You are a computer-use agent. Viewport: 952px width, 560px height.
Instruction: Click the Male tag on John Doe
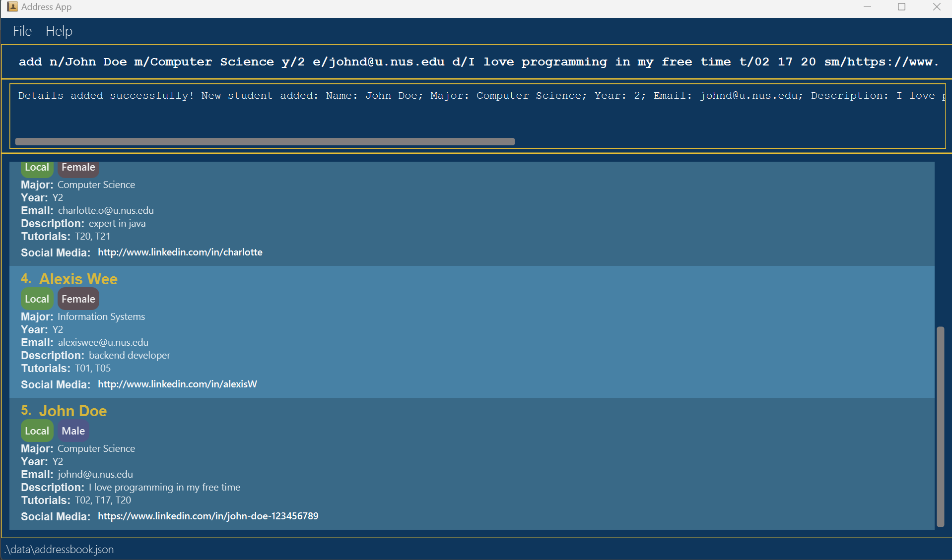tap(73, 431)
